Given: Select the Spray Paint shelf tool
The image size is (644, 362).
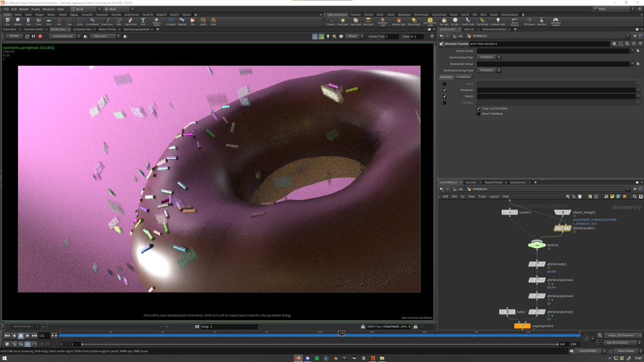Looking at the screenshot, I should tap(130, 21).
